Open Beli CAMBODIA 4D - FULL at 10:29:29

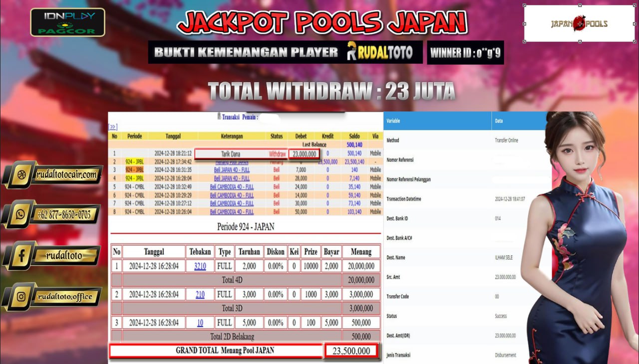(232, 195)
